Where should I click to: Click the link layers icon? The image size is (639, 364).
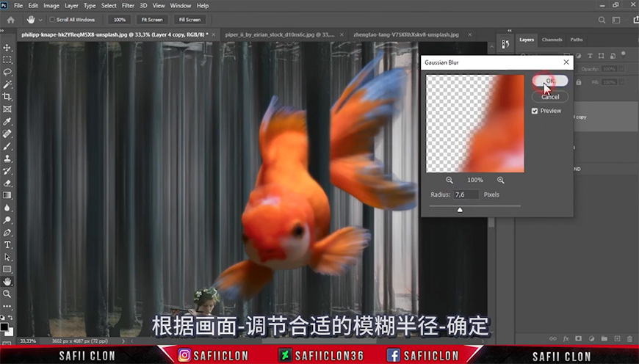point(552,338)
